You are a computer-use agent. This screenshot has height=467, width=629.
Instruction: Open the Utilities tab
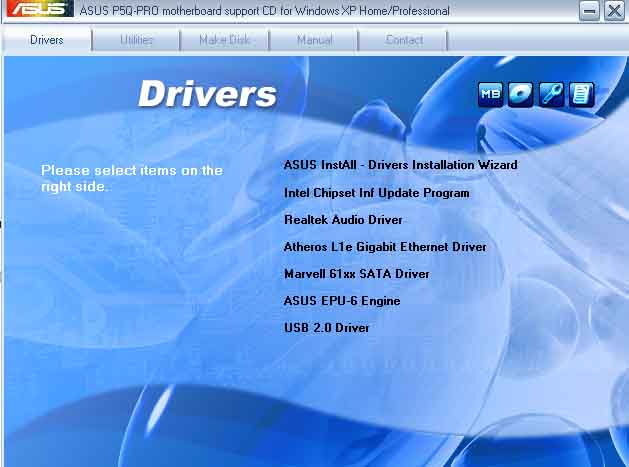[136, 40]
